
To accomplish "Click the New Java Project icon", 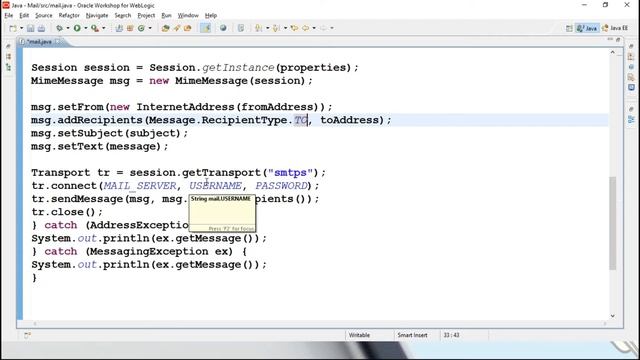I will click(x=119, y=28).
